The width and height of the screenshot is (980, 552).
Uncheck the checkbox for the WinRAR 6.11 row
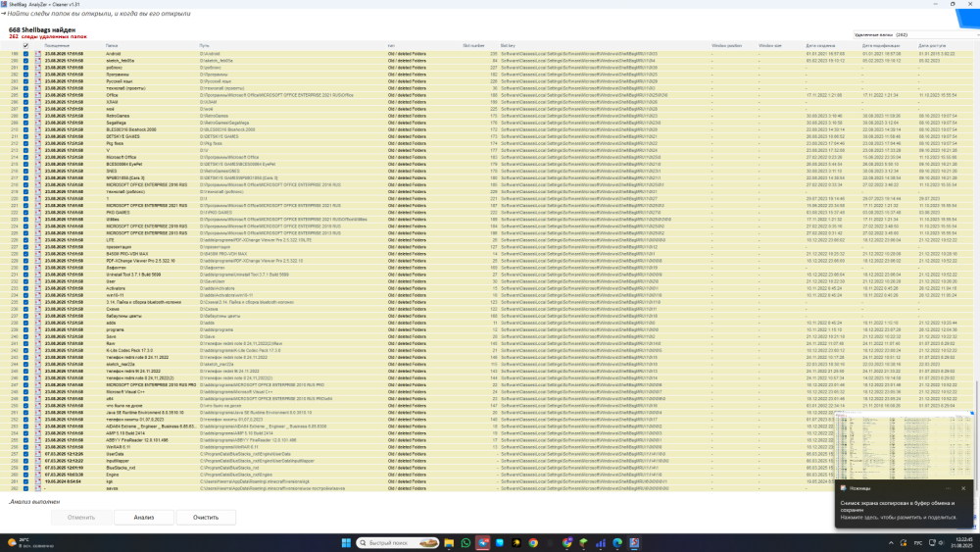[25, 447]
